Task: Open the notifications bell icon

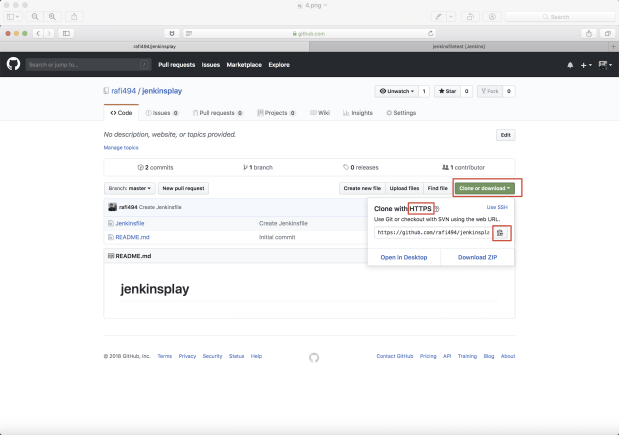Action: (x=570, y=65)
